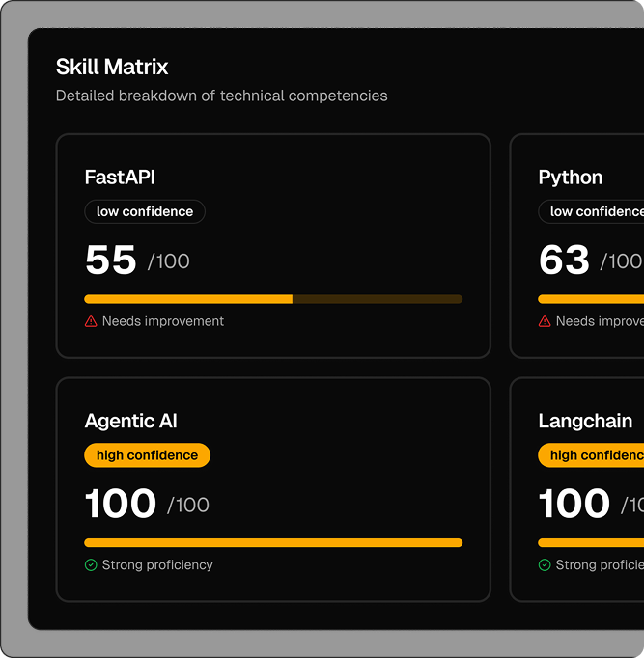Viewport: 644px width, 658px height.
Task: Click the warning icon in Python card
Action: point(545,321)
